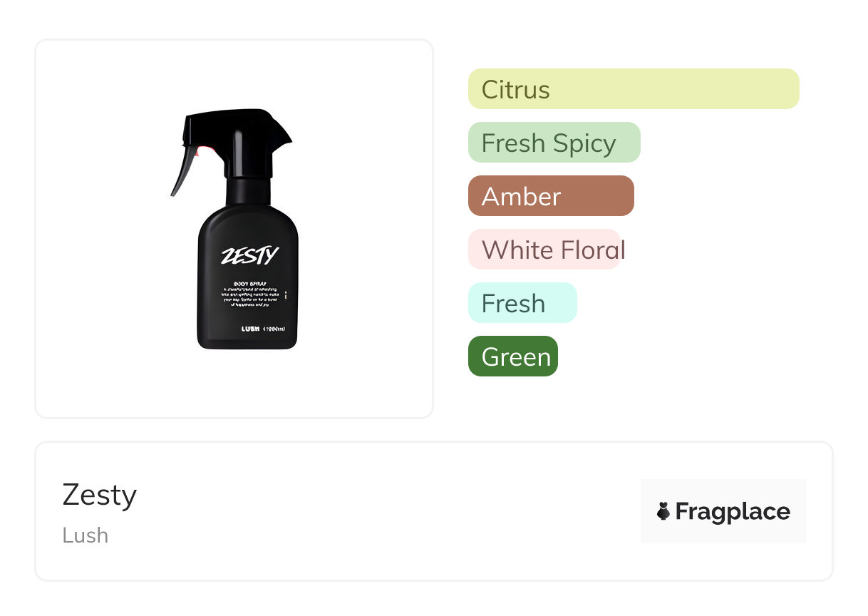Open the Zesty fragrance title link

99,495
